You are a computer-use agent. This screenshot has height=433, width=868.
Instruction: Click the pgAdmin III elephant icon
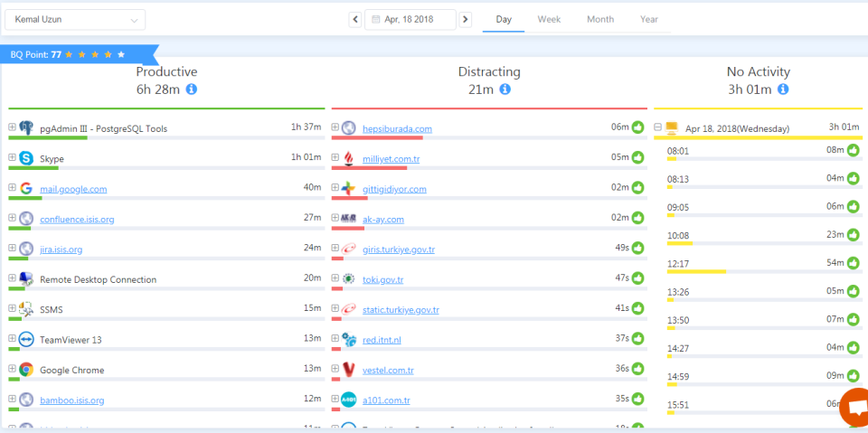(x=26, y=128)
